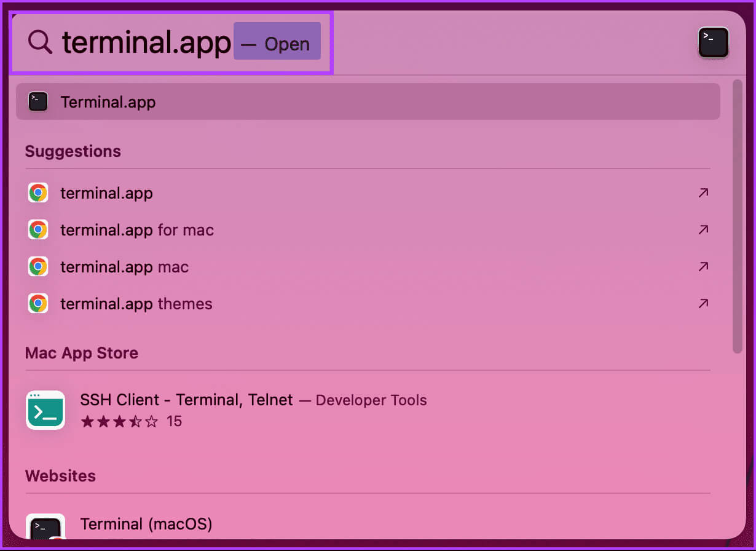Click the Terminal.app top hit icon

pyautogui.click(x=38, y=101)
